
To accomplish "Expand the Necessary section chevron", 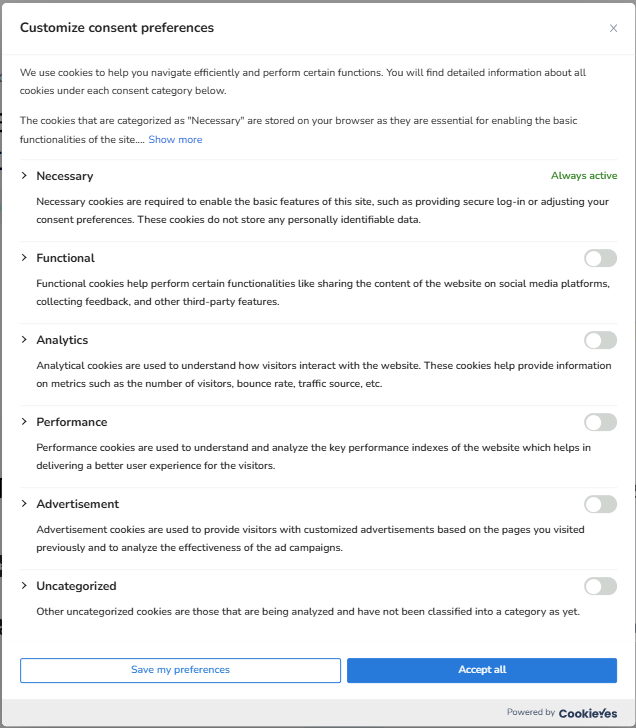I will [x=24, y=176].
